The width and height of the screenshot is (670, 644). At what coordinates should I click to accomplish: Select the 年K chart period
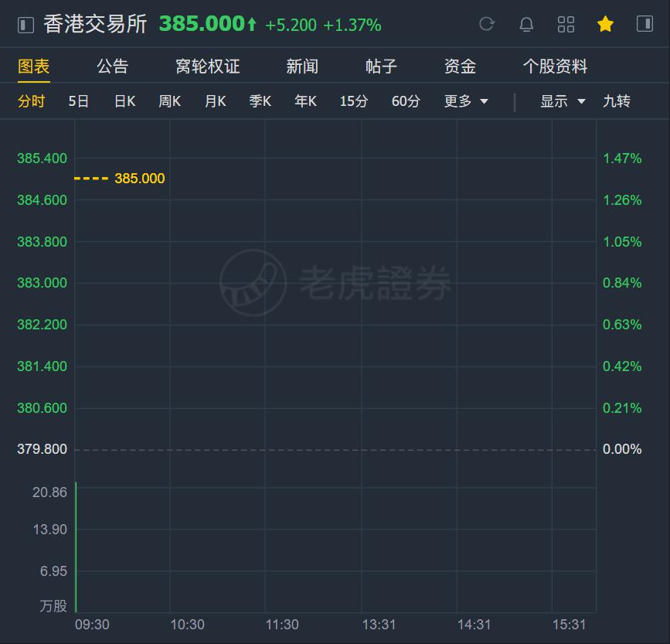point(305,101)
